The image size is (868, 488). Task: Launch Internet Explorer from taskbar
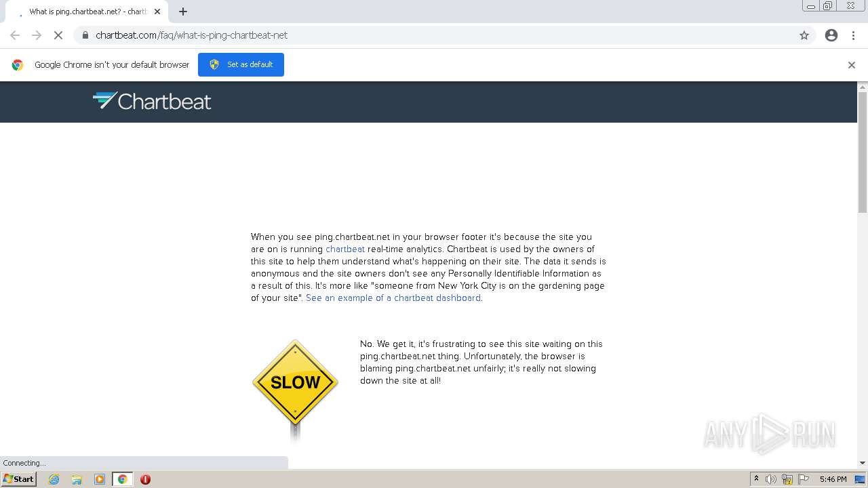[x=54, y=479]
